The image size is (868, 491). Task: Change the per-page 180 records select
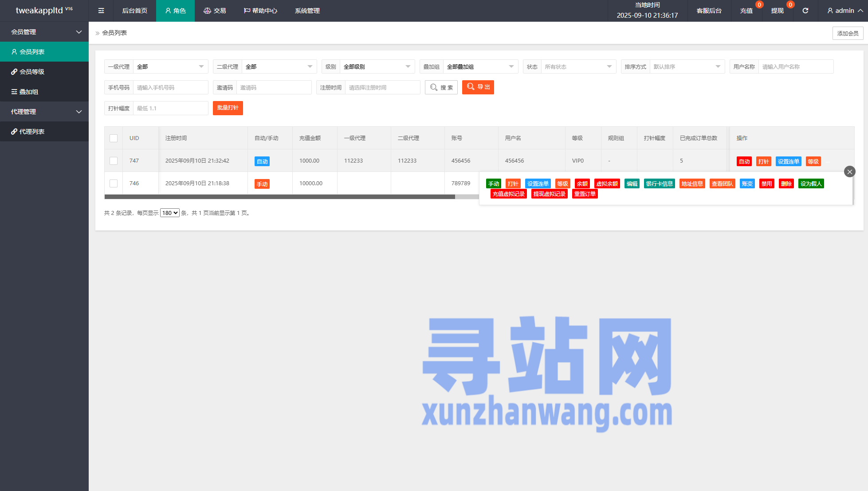(169, 213)
